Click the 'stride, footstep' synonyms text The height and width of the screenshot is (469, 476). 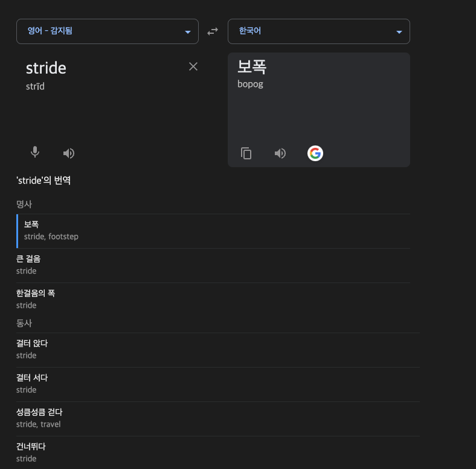pyautogui.click(x=51, y=237)
